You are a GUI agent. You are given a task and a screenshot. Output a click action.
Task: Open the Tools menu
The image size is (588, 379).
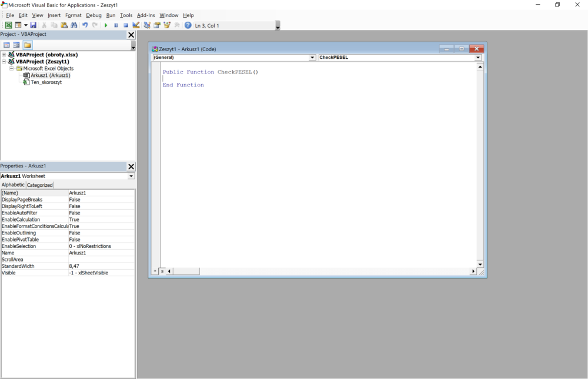click(126, 15)
